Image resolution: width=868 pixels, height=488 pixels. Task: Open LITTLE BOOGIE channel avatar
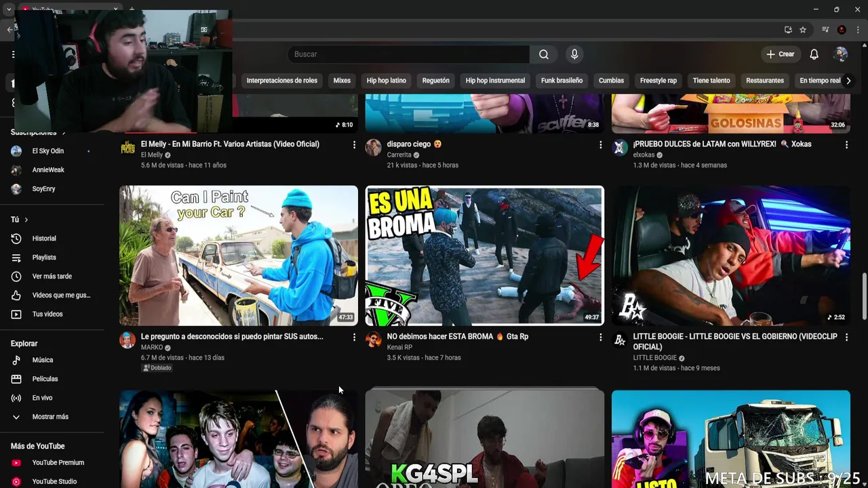[x=620, y=340]
